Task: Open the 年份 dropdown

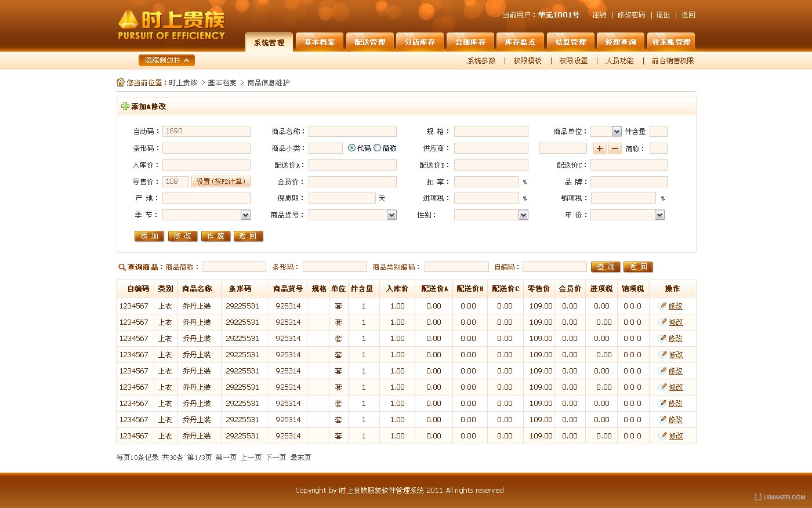Action: click(x=628, y=215)
